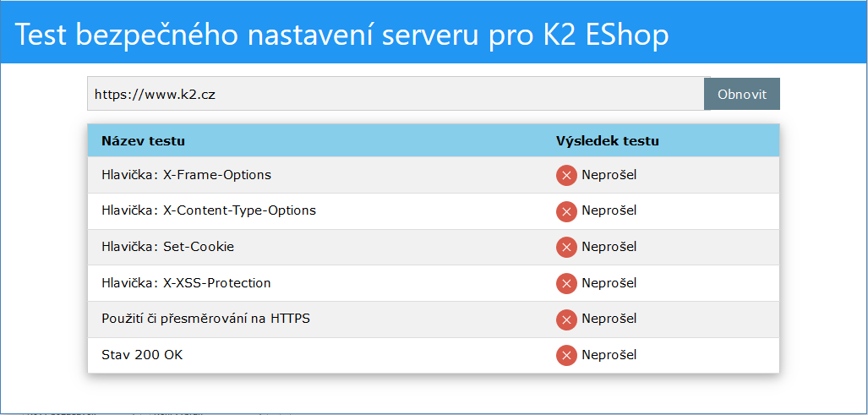This screenshot has width=868, height=415.
Task: Click red X icon beside Set-Cookie result
Action: tap(566, 248)
